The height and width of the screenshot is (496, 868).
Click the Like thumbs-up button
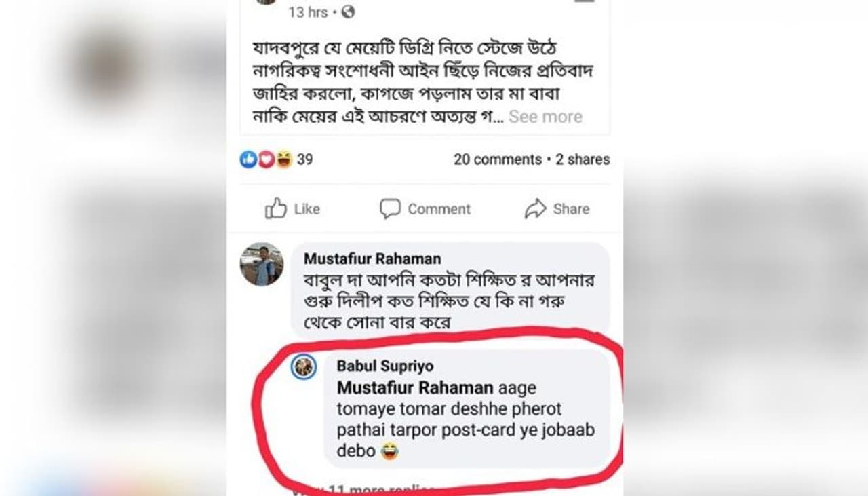(292, 209)
